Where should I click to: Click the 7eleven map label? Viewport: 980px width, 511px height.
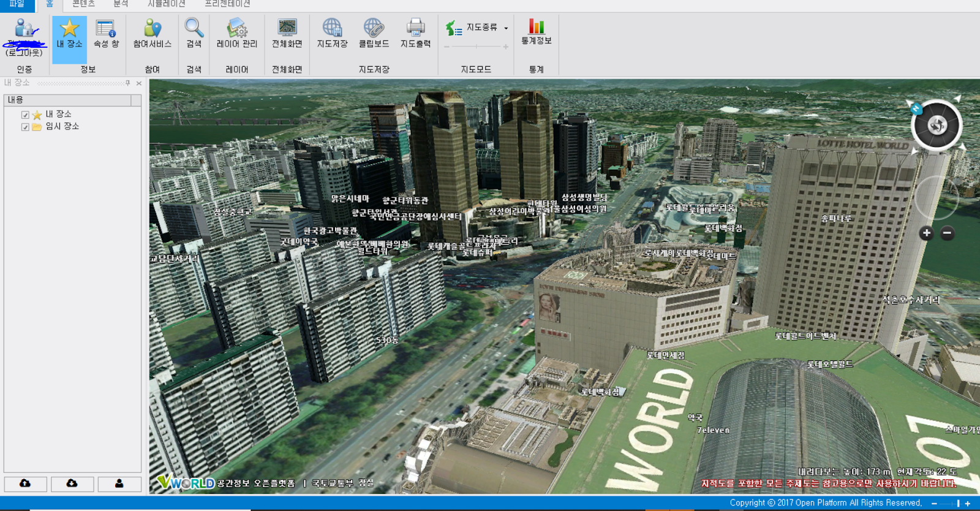(714, 430)
